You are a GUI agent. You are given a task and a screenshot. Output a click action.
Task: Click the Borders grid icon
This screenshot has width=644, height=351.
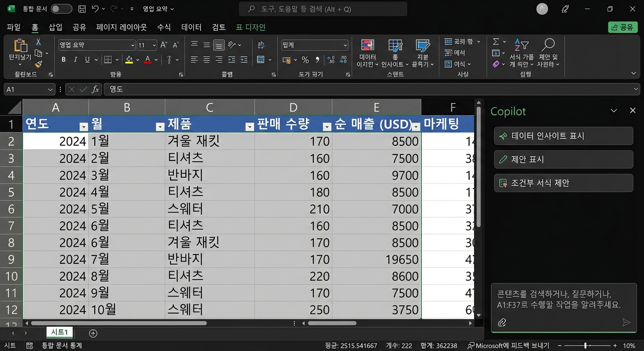(108, 59)
